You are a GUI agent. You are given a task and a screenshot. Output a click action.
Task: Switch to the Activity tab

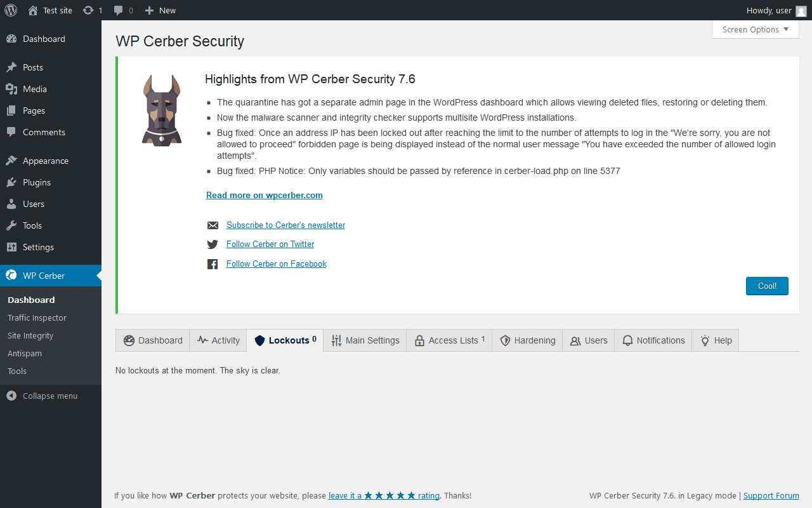[218, 340]
